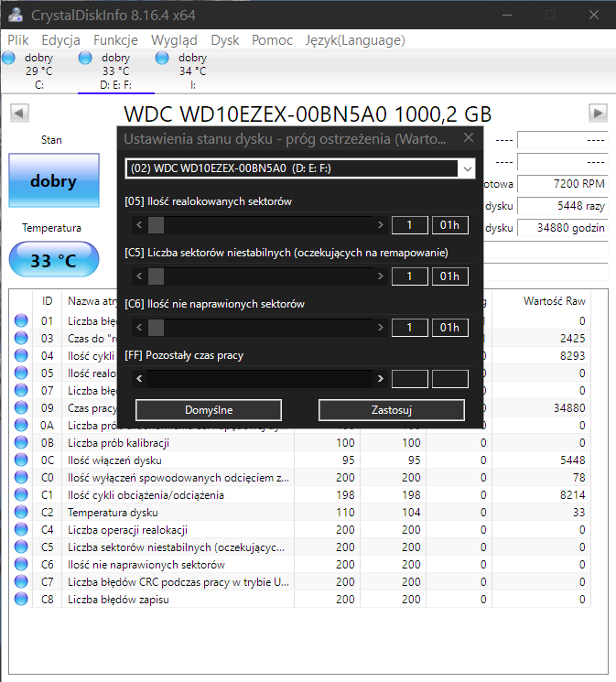Click the '34880 godzin' power-on hours field
Image resolution: width=616 pixels, height=682 pixels.
(563, 227)
